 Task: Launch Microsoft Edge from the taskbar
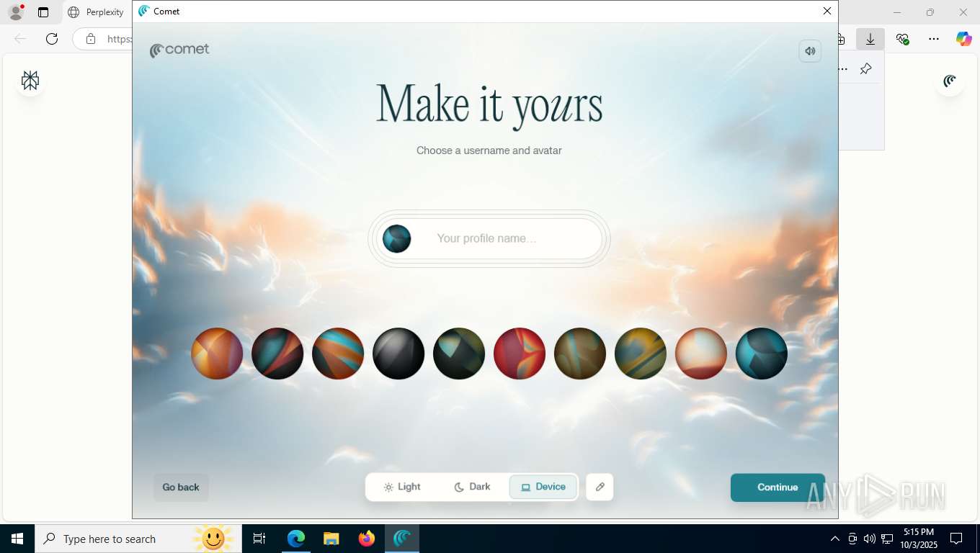pyautogui.click(x=296, y=539)
